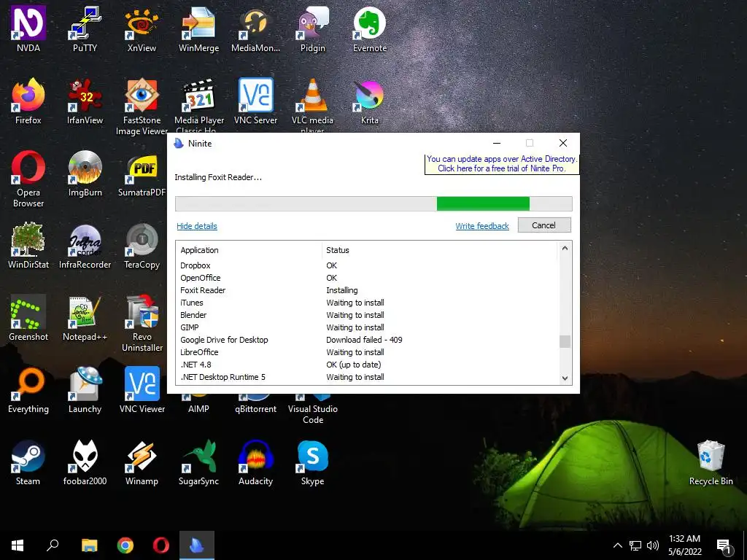Click the Ninite Pro free trial banner
The image size is (747, 560).
(x=502, y=164)
